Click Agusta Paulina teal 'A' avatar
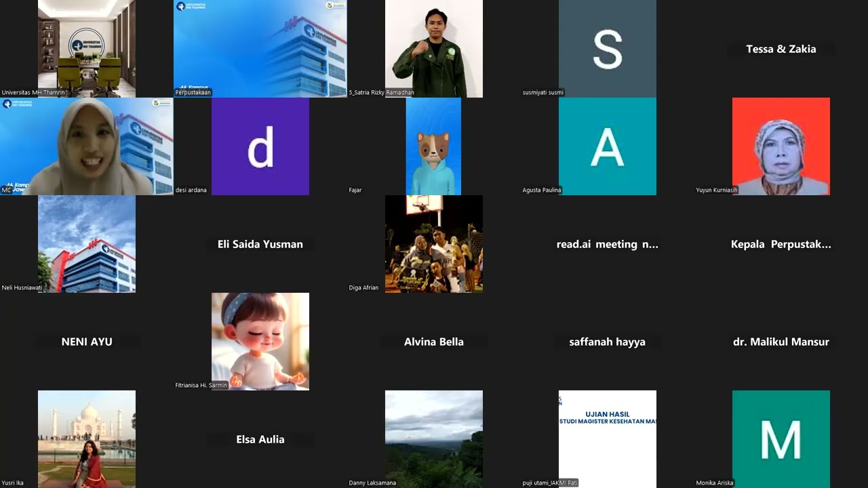The width and height of the screenshot is (868, 488). point(608,146)
